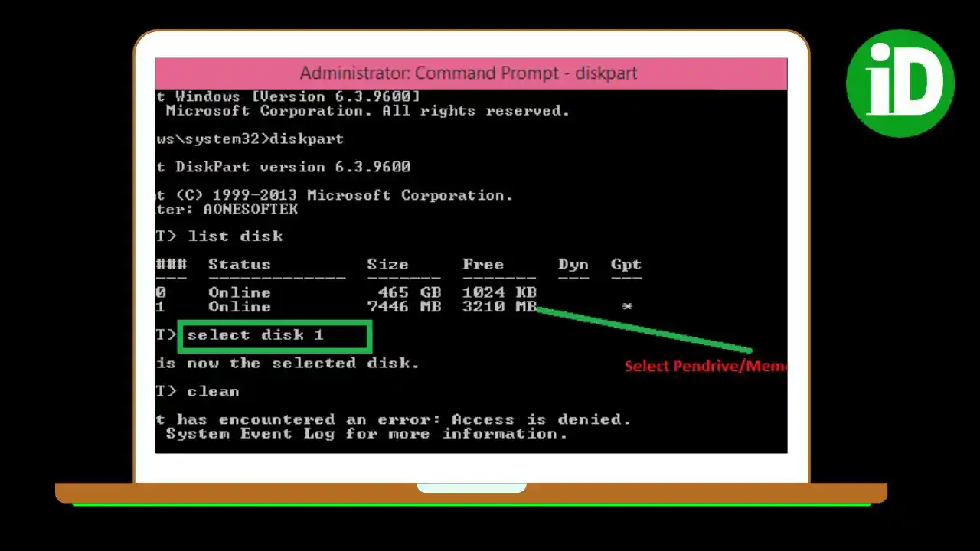Click the Dyn column header

coord(573,265)
